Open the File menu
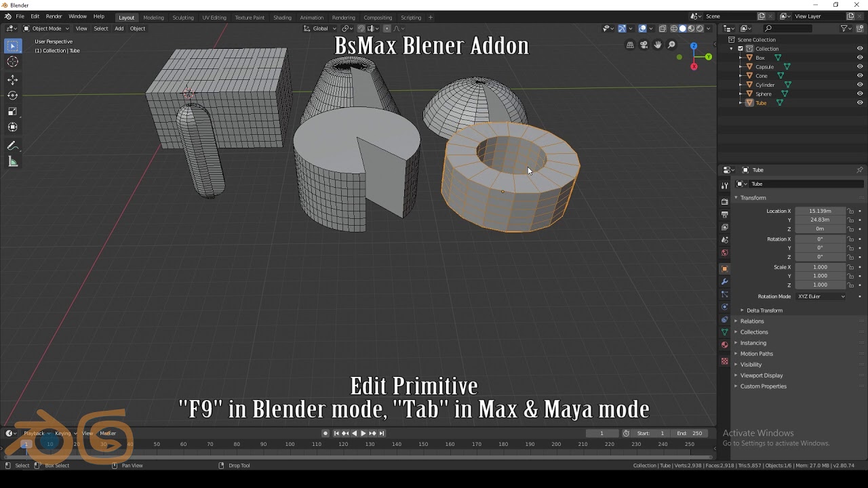 coord(20,16)
